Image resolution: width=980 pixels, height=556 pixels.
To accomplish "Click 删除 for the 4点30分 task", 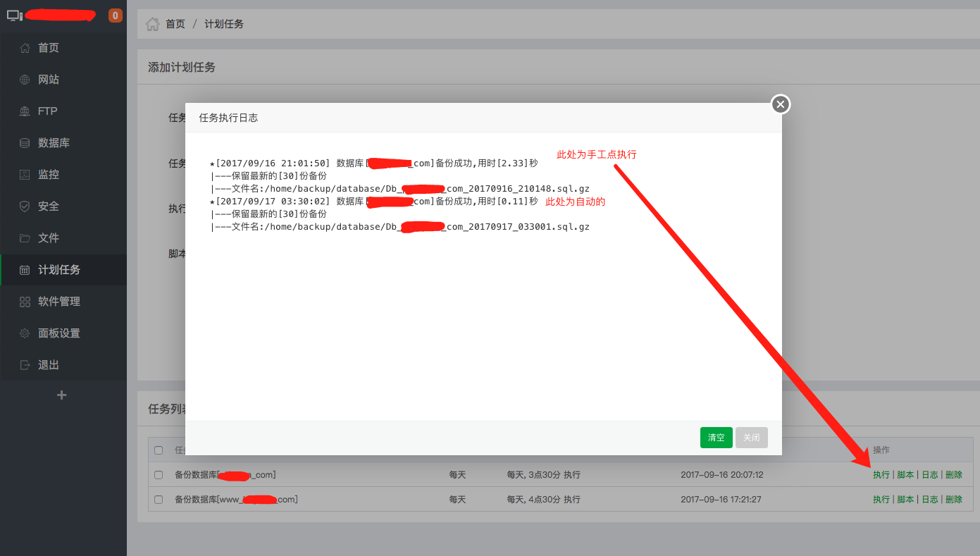I will click(x=954, y=500).
